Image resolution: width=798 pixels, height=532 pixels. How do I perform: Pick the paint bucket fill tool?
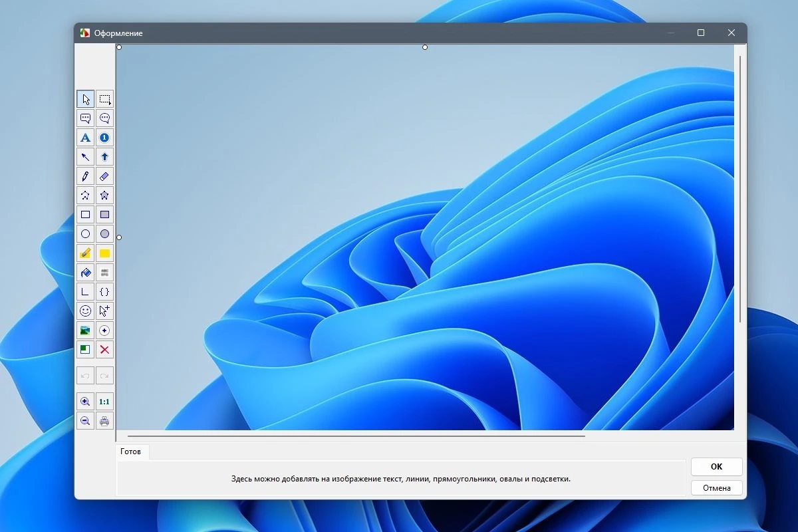pos(85,273)
